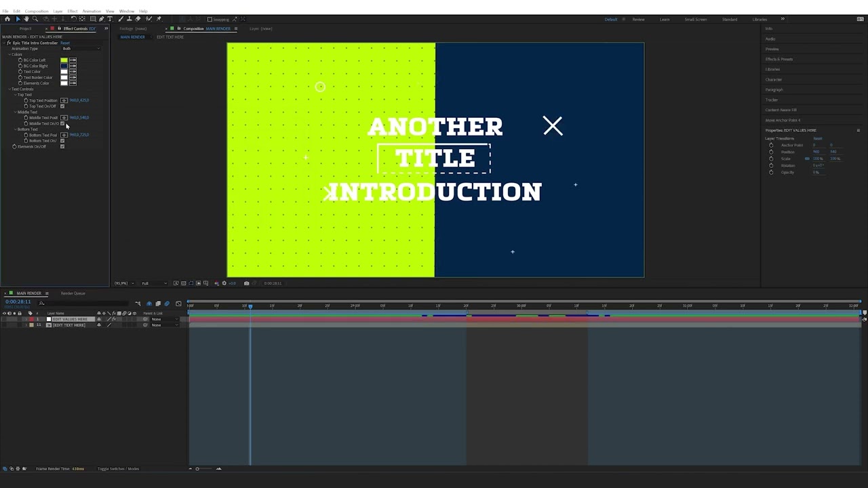The image size is (868, 488).
Task: Reset the Epic Title Intro Controller effect
Action: (x=65, y=43)
